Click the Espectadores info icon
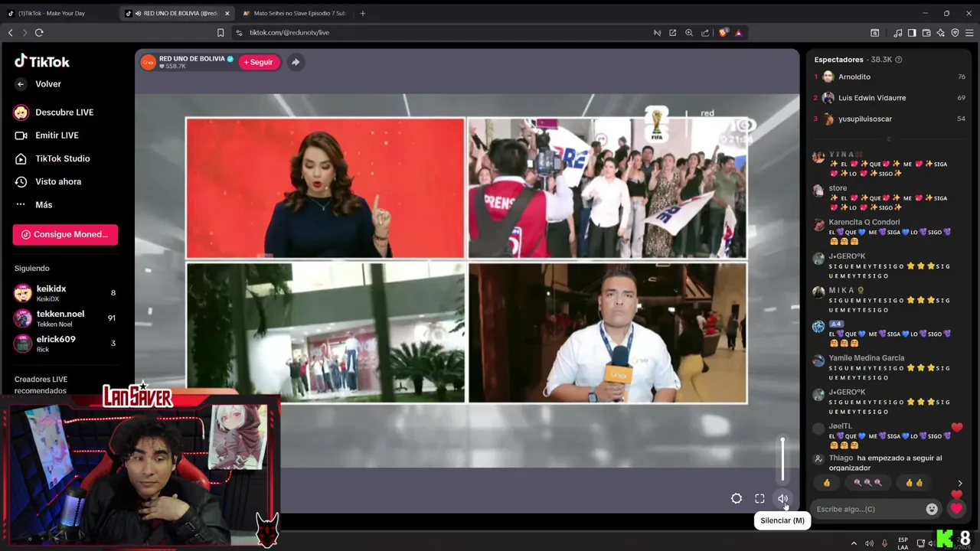Viewport: 980px width, 551px height. (x=899, y=60)
